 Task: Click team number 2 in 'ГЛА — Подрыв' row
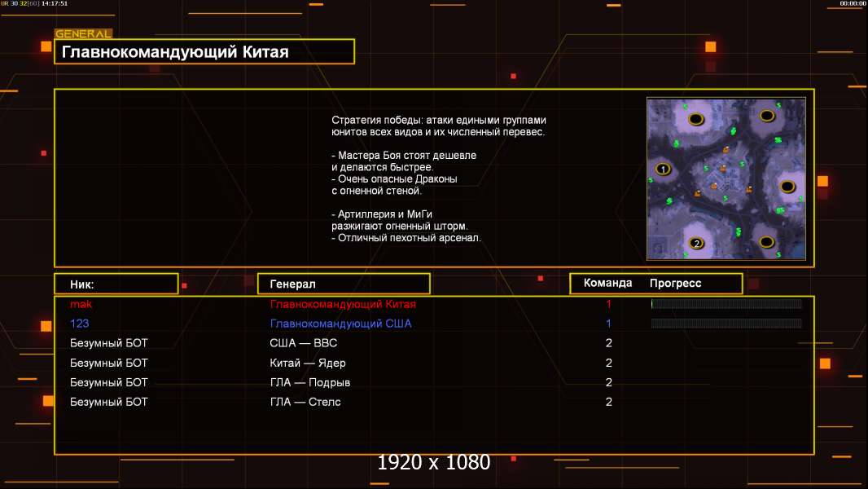[x=608, y=382]
